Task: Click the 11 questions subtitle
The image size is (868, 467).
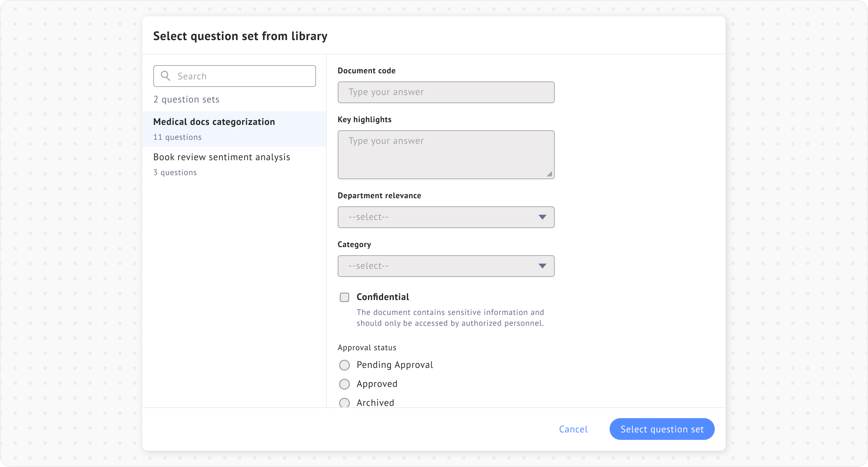Action: tap(177, 137)
